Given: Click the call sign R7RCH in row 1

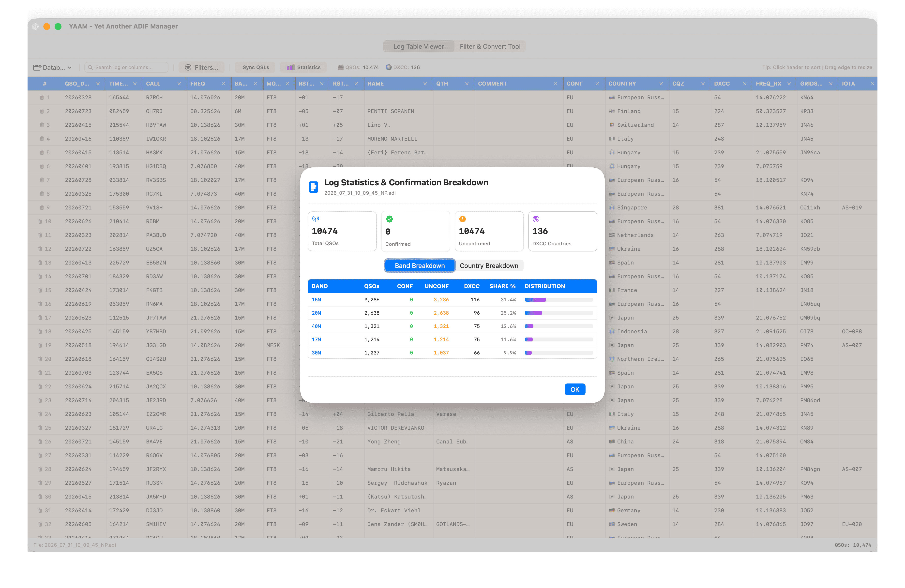Looking at the screenshot, I should pyautogui.click(x=154, y=97).
